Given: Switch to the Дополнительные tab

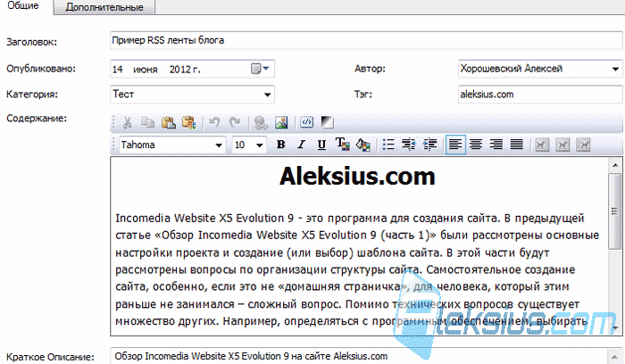Looking at the screenshot, I should point(104,7).
